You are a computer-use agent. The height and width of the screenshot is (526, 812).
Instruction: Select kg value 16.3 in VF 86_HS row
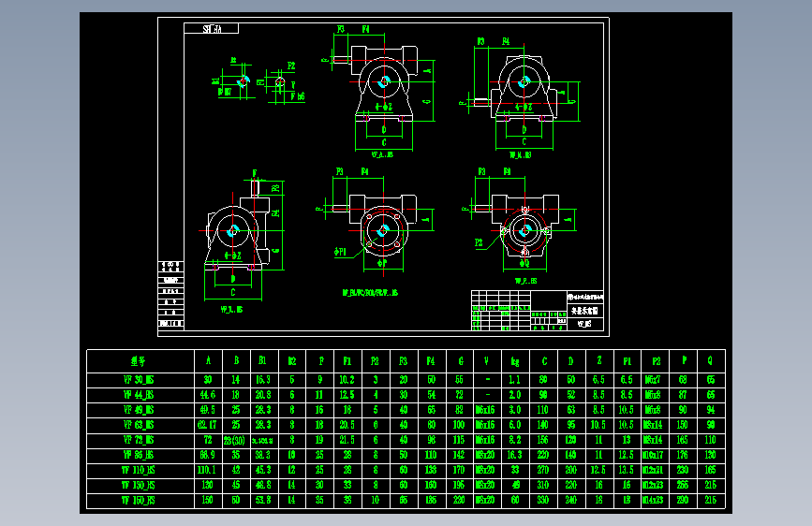(x=514, y=455)
